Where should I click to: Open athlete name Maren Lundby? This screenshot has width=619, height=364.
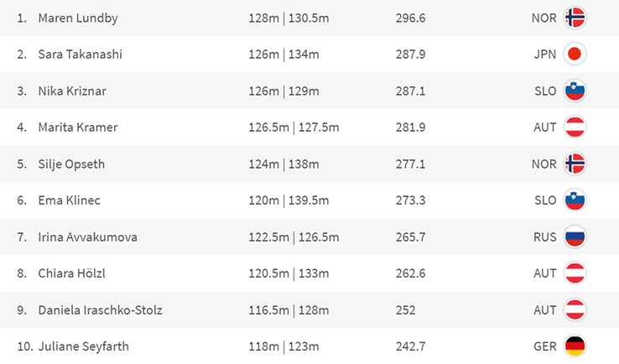[78, 18]
